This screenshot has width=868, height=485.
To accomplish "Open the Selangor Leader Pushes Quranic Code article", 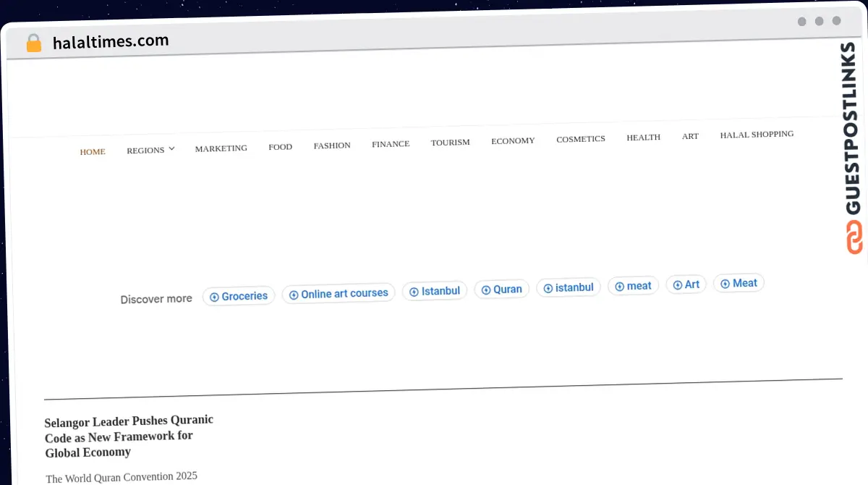I will [129, 436].
